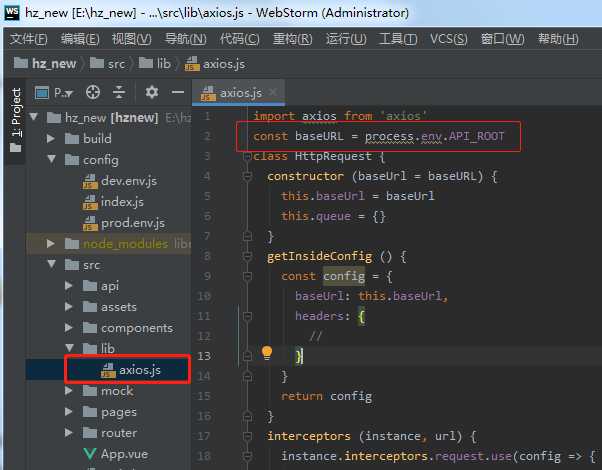This screenshot has width=602, height=470.
Task: Open the 帮助(H) menu
Action: pyautogui.click(x=558, y=39)
